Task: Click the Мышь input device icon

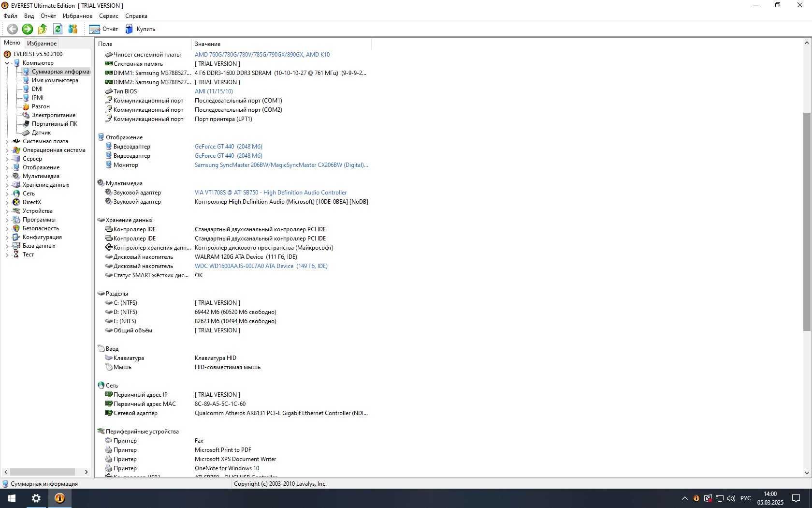Action: (x=109, y=367)
